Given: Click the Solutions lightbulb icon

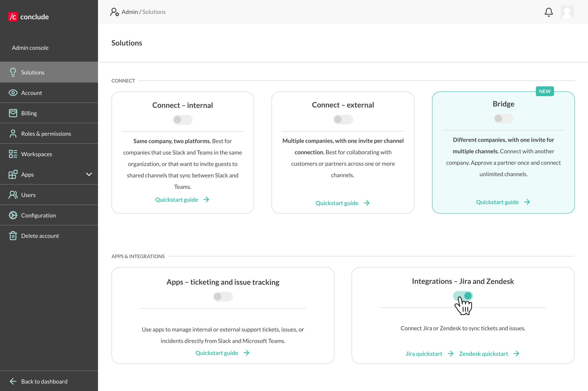Looking at the screenshot, I should [13, 72].
